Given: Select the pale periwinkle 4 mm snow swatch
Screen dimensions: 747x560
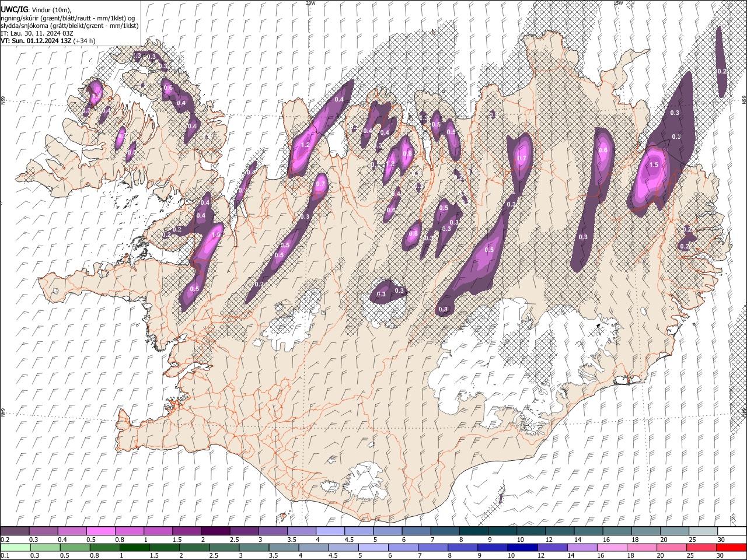Looking at the screenshot, I should [x=330, y=531].
